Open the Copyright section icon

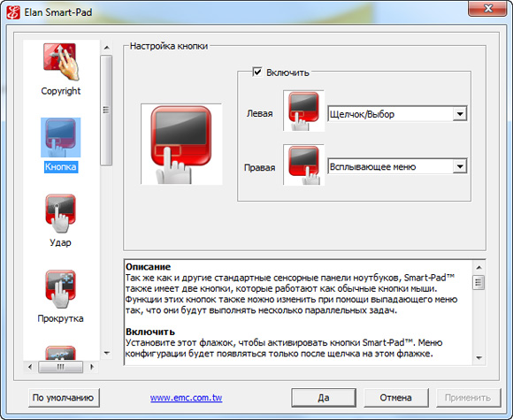[x=60, y=62]
